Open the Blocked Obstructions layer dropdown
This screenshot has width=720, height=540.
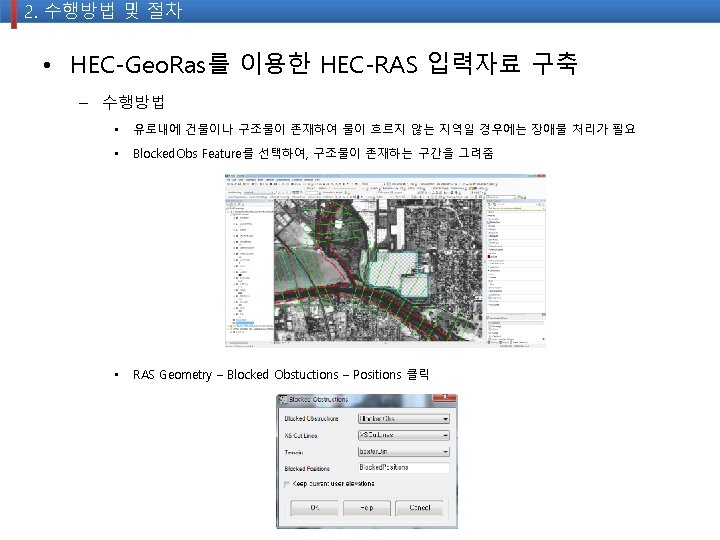pos(403,419)
